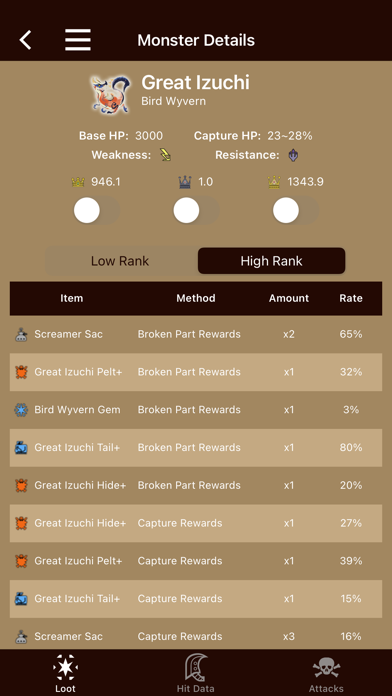Tap the Great Izuchi Hide+ capture reward icon

coord(21,523)
